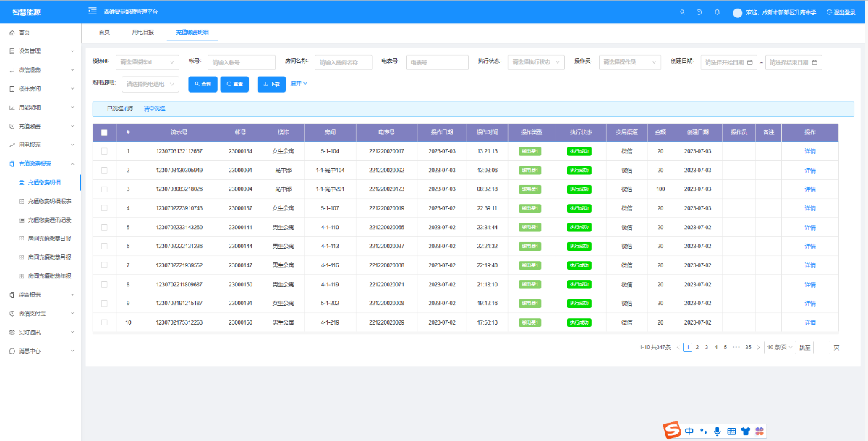The height and width of the screenshot is (441, 868).
Task: Click 详情 link for row 3
Action: coord(809,189)
